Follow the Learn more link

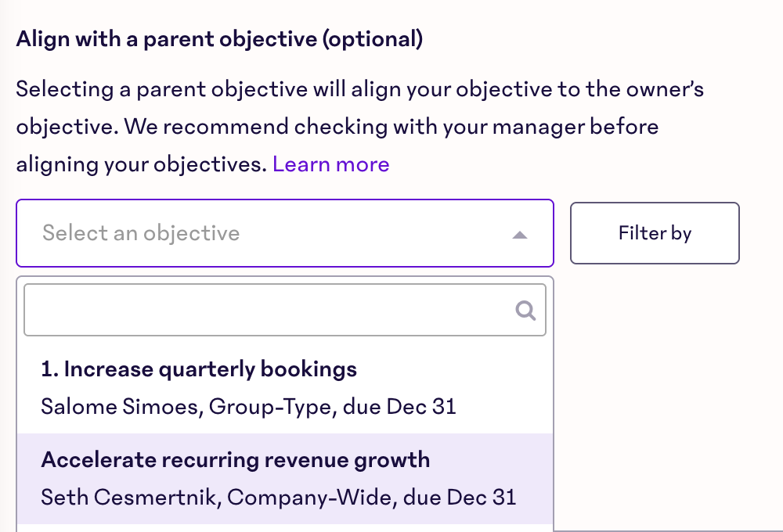pos(330,164)
